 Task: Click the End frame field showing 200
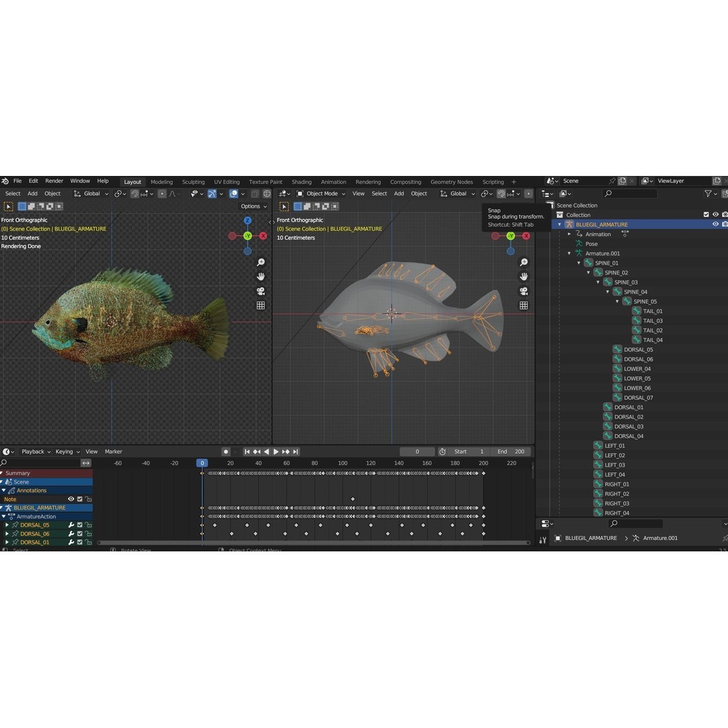pos(511,452)
